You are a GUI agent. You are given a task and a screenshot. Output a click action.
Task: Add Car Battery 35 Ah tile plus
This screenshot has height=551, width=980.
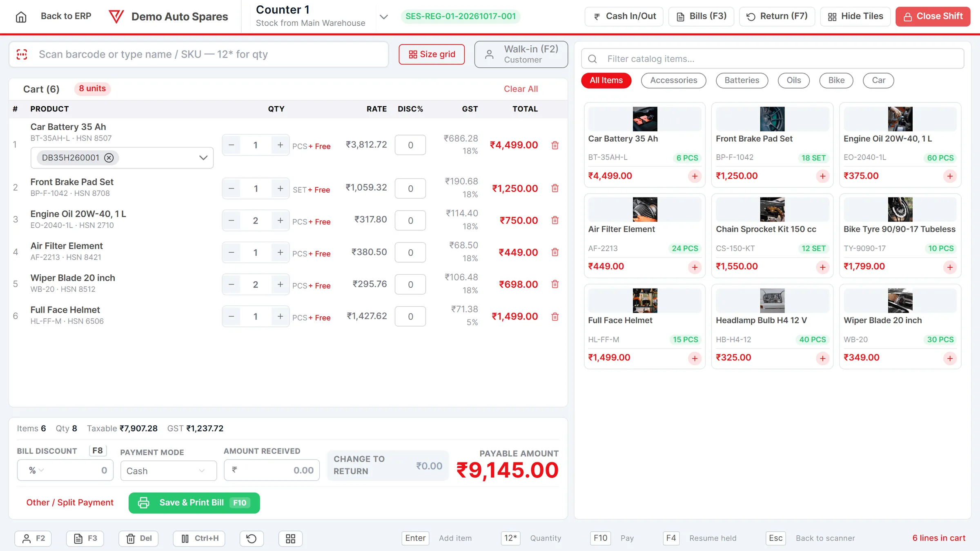tap(695, 176)
